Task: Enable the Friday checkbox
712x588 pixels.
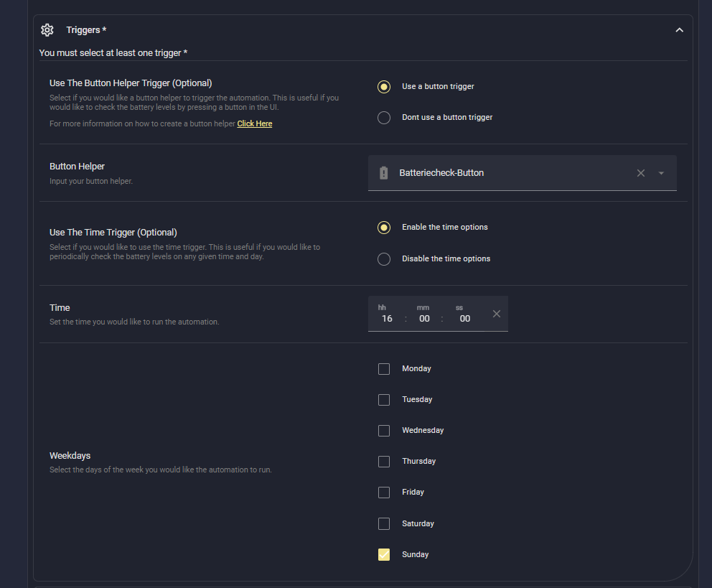Action: 384,493
